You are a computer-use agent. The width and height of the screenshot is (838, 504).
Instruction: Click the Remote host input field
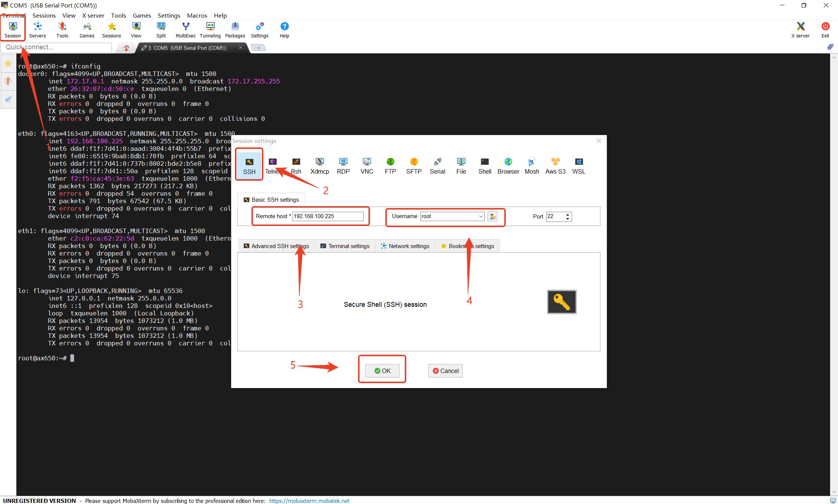click(328, 216)
